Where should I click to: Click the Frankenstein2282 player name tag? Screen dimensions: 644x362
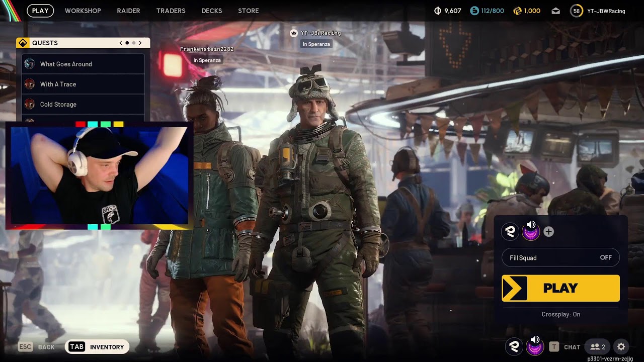[207, 49]
